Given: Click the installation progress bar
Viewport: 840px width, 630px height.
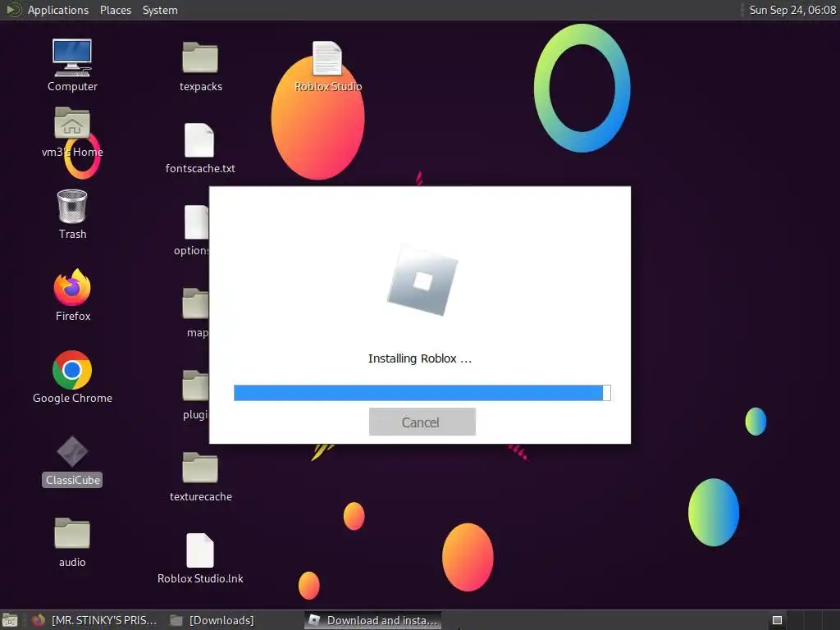Looking at the screenshot, I should (x=422, y=393).
